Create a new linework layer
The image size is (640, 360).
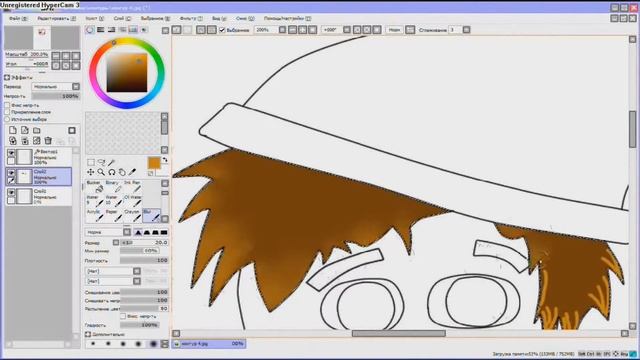(24, 130)
